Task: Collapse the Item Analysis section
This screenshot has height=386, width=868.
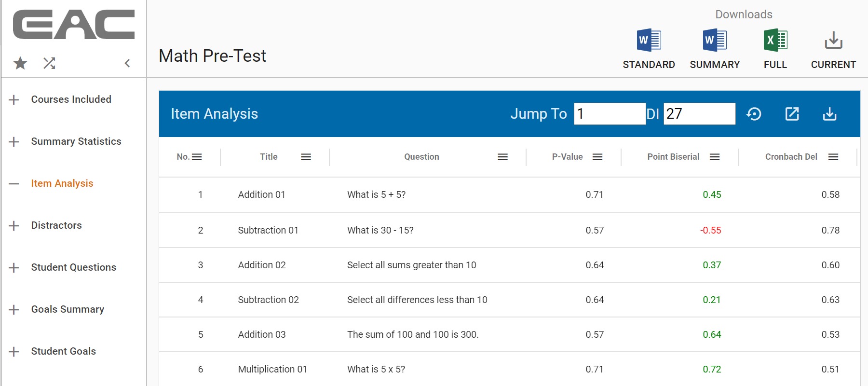Action: (14, 184)
